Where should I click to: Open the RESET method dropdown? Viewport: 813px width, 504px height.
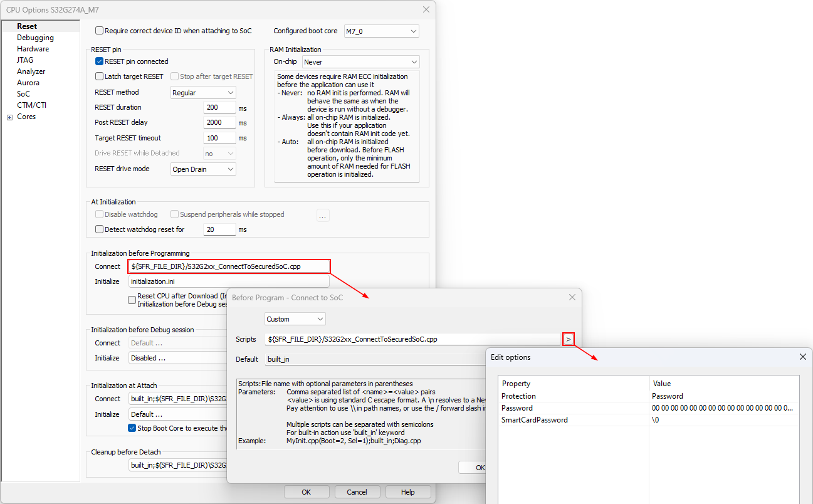coord(203,93)
